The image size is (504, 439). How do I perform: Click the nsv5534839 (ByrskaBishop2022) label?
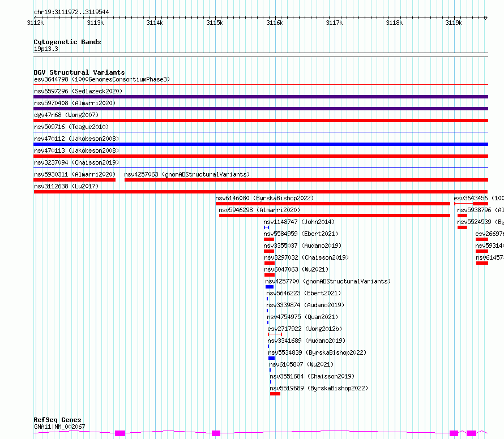[317, 352]
